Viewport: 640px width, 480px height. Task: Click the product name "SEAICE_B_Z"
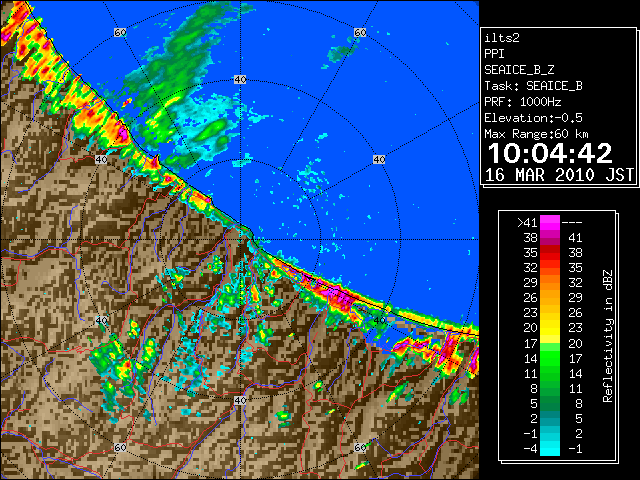(519, 70)
